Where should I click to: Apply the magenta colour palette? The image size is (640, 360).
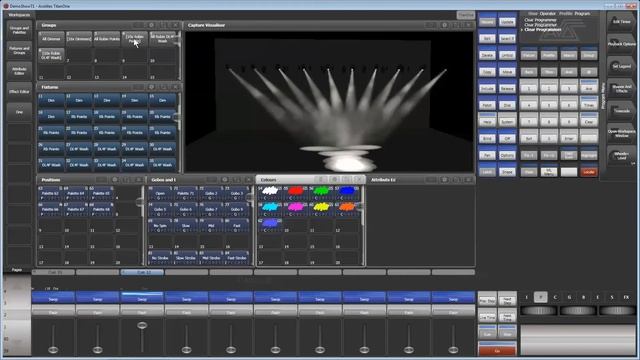(x=295, y=209)
